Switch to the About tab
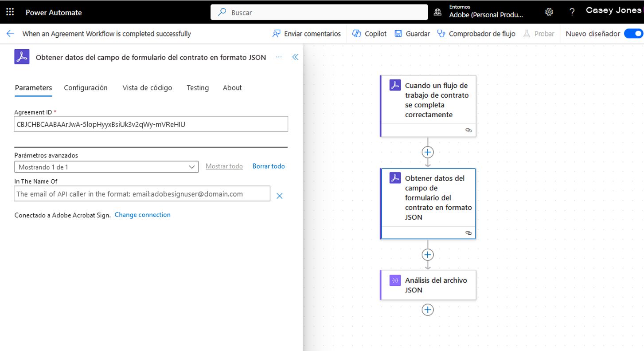The width and height of the screenshot is (644, 351). point(232,88)
